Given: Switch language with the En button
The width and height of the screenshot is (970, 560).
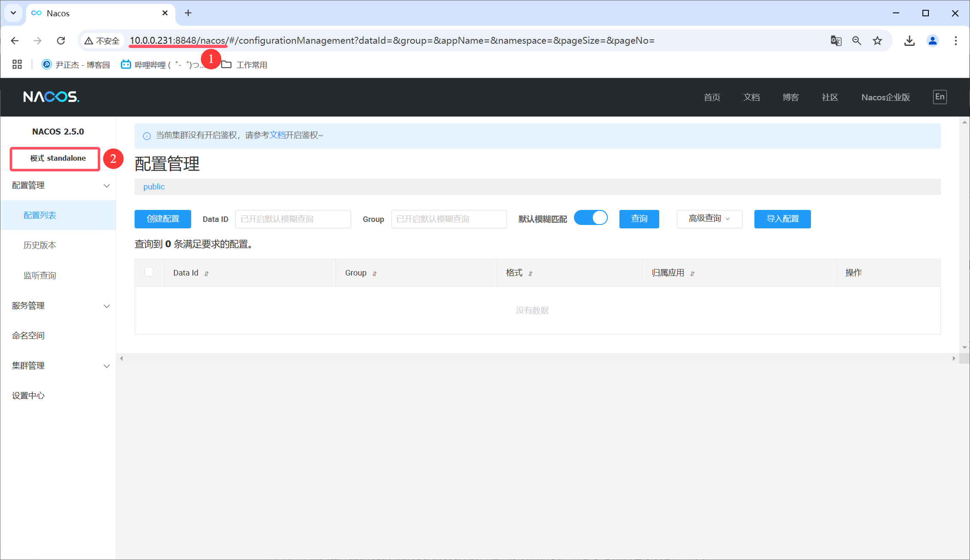Looking at the screenshot, I should point(940,97).
